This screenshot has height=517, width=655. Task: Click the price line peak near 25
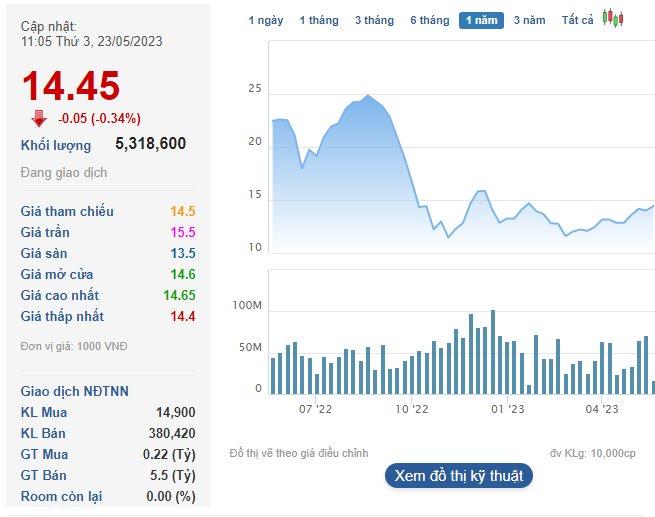(x=368, y=96)
